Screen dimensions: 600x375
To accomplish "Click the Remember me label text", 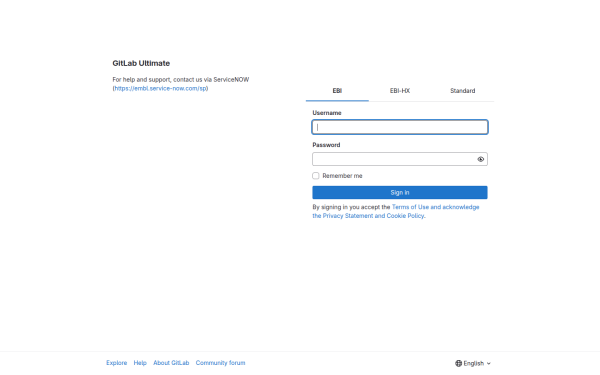I will tap(342, 176).
